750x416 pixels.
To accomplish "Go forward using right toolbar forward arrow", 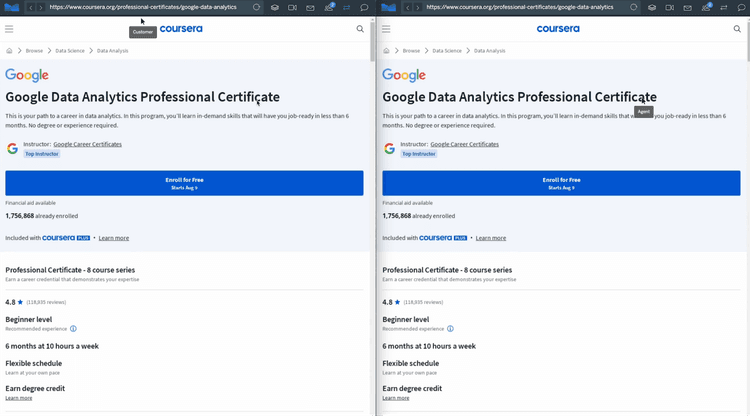I will [417, 7].
